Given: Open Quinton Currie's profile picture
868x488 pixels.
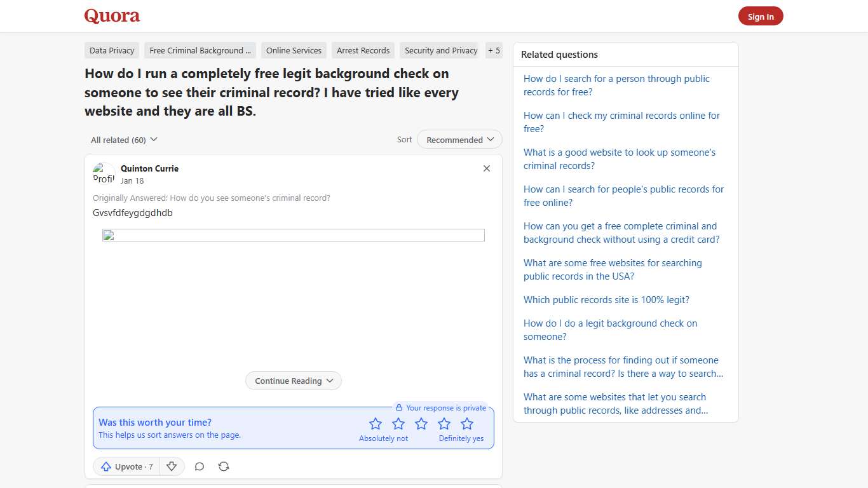Looking at the screenshot, I should point(103,173).
